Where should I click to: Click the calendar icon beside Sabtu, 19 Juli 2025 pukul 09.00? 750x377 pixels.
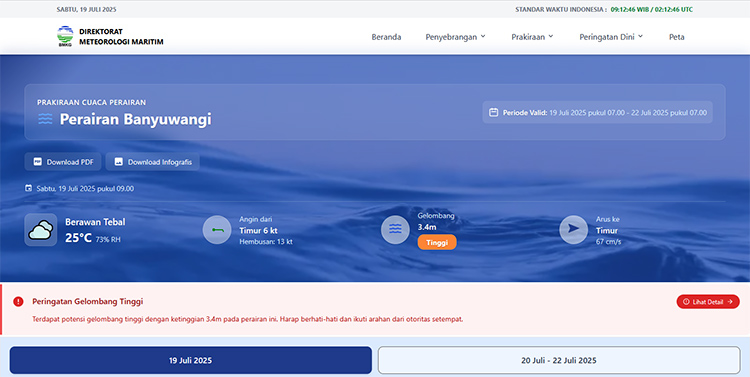point(28,188)
